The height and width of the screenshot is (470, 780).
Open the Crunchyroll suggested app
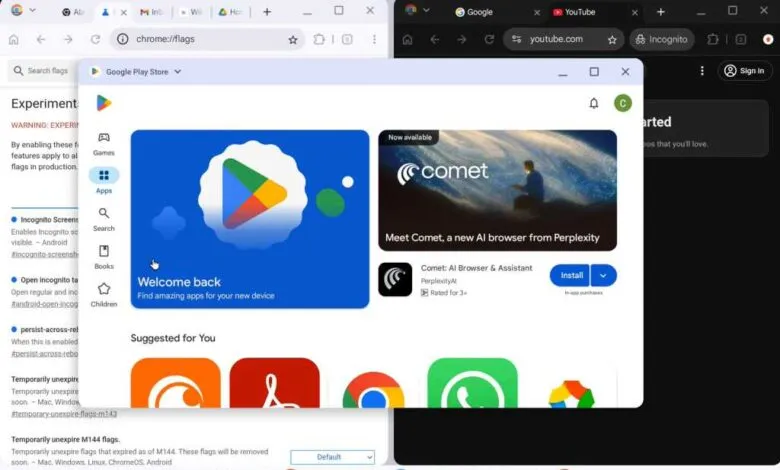176,383
